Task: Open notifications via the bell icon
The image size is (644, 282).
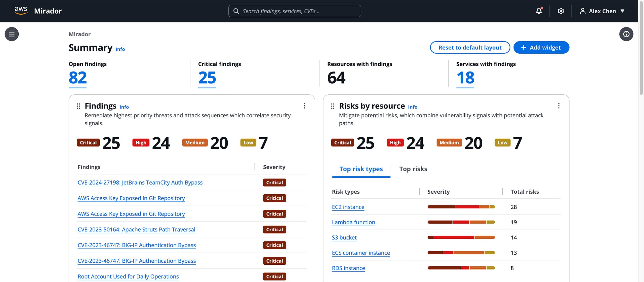Action: point(539,11)
